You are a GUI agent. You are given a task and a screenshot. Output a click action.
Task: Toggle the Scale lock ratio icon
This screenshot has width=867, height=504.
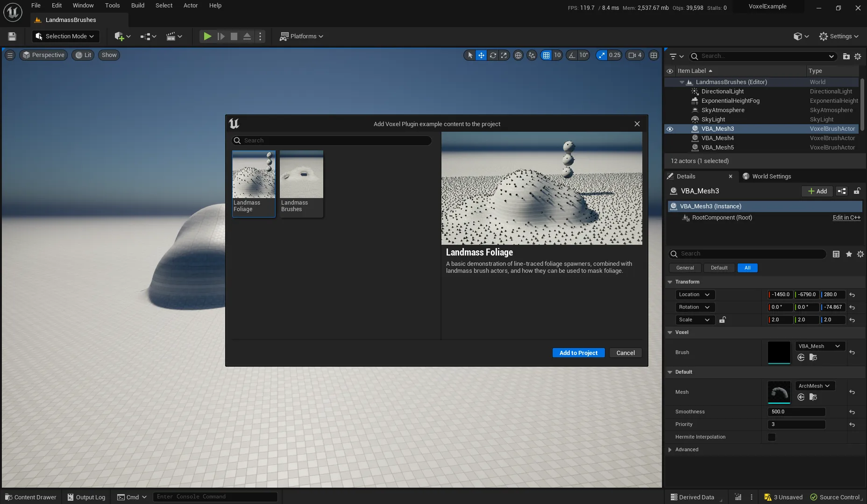click(722, 320)
